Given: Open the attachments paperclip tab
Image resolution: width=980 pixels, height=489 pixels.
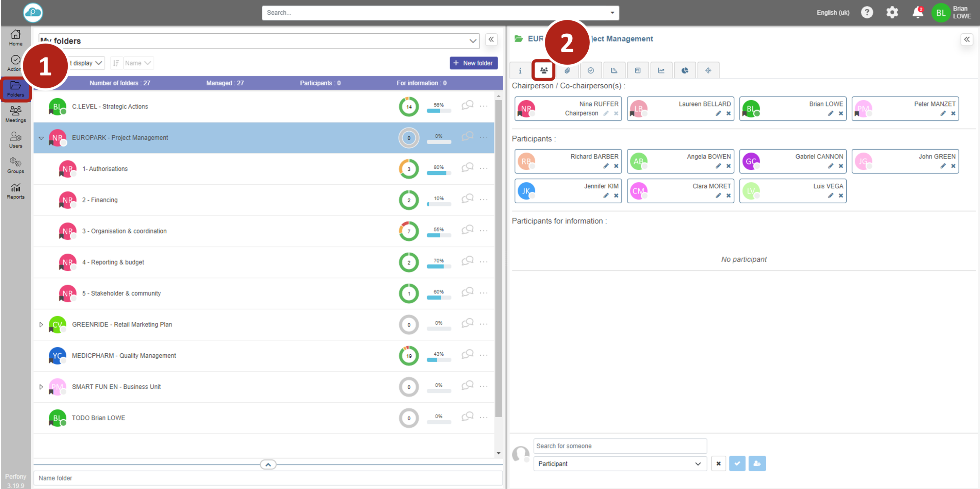Looking at the screenshot, I should (567, 70).
